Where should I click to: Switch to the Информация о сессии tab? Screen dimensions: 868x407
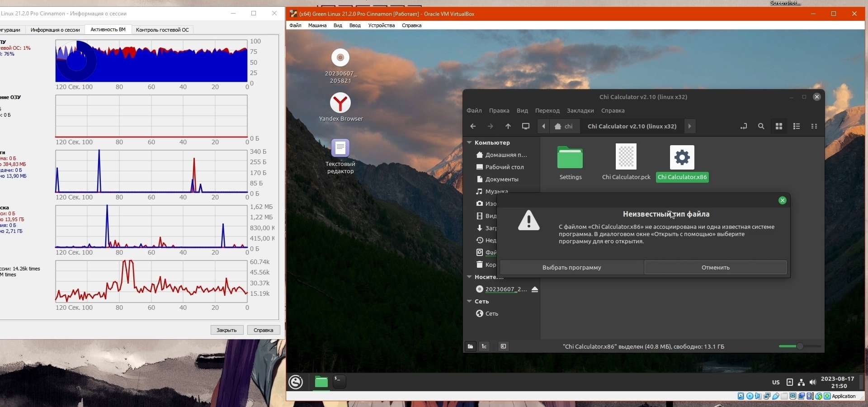pos(55,30)
